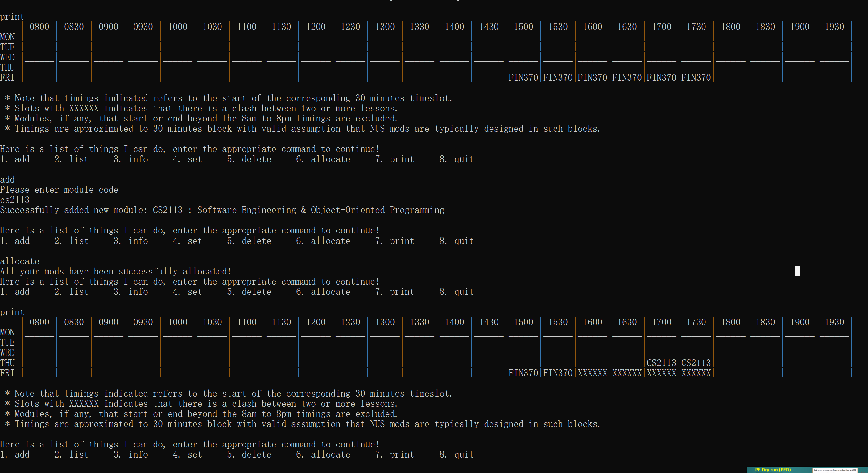Select FIN370 at FRI 1730 in first timetable
The width and height of the screenshot is (868, 473).
click(x=696, y=77)
